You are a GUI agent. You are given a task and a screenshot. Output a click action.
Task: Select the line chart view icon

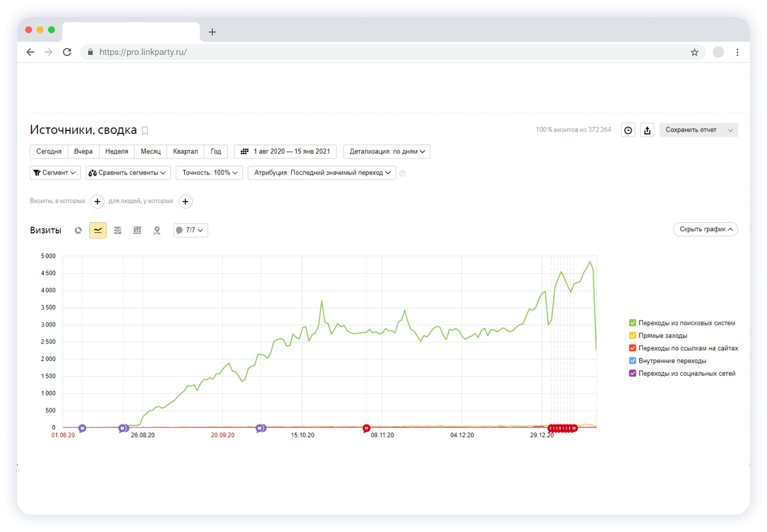point(98,231)
